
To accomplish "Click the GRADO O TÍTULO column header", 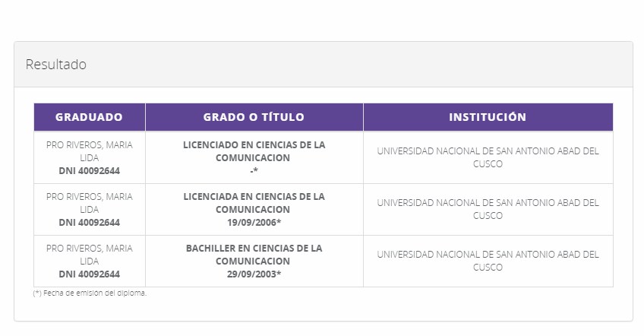I will 254,117.
